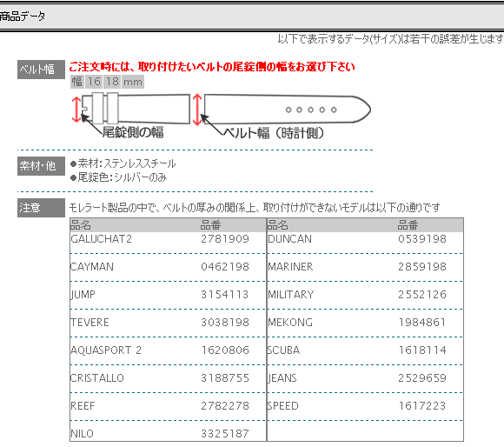The width and height of the screenshot is (504, 447).
Task: Click the 素材:ステンレススチール line
Action: (123, 163)
